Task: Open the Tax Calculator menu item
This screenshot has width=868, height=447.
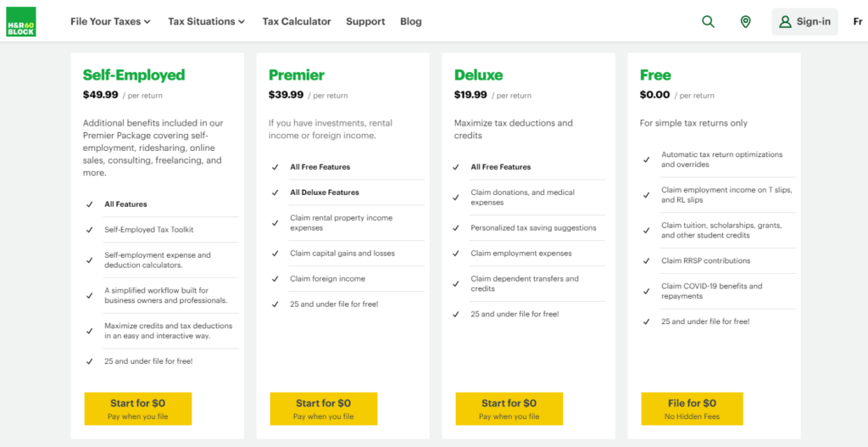Action: [x=297, y=21]
